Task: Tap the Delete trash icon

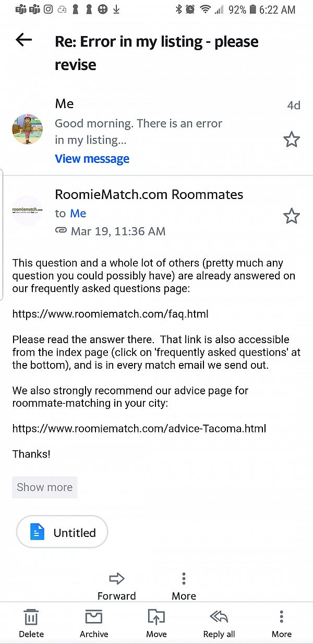Action: 31,617
